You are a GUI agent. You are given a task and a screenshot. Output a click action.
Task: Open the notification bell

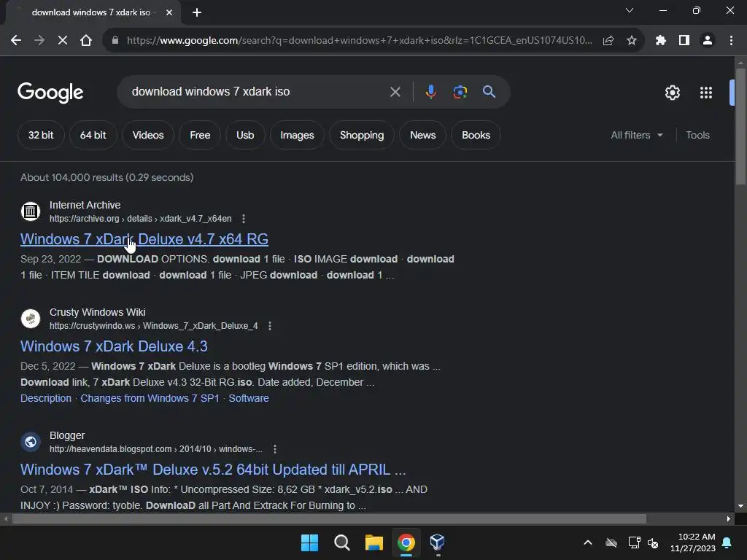coord(727,542)
